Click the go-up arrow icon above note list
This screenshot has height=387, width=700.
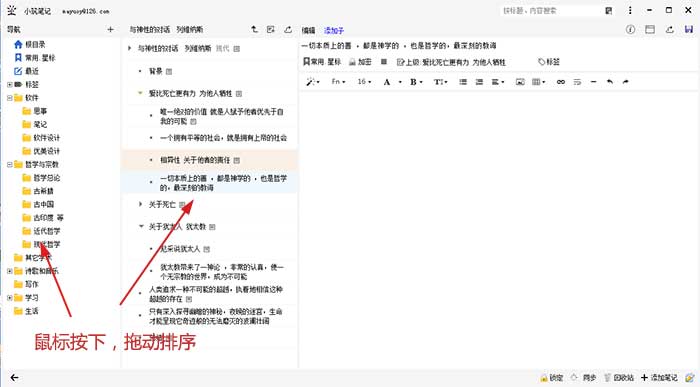pos(254,29)
